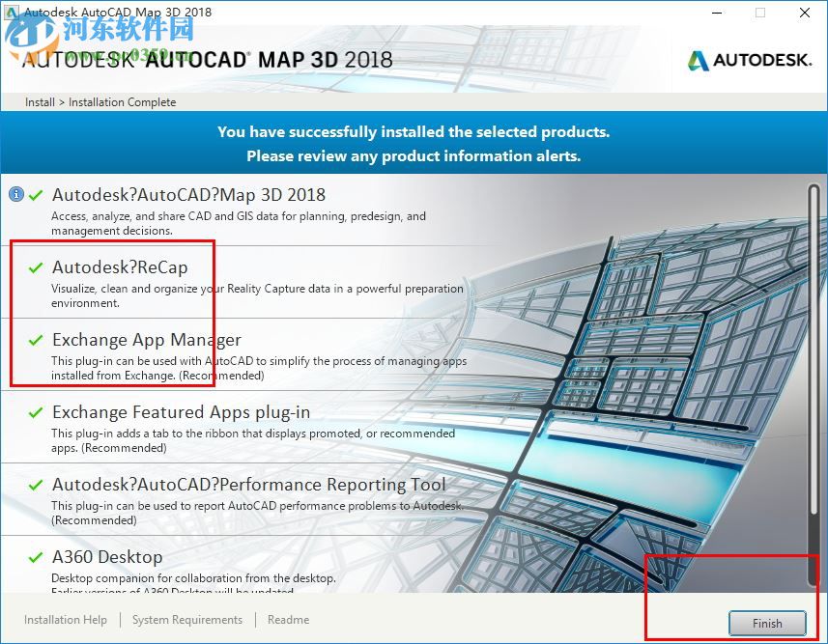Click the green checkmark beside AutoCAD Map 3D 2018
The height and width of the screenshot is (644, 828).
point(38,195)
